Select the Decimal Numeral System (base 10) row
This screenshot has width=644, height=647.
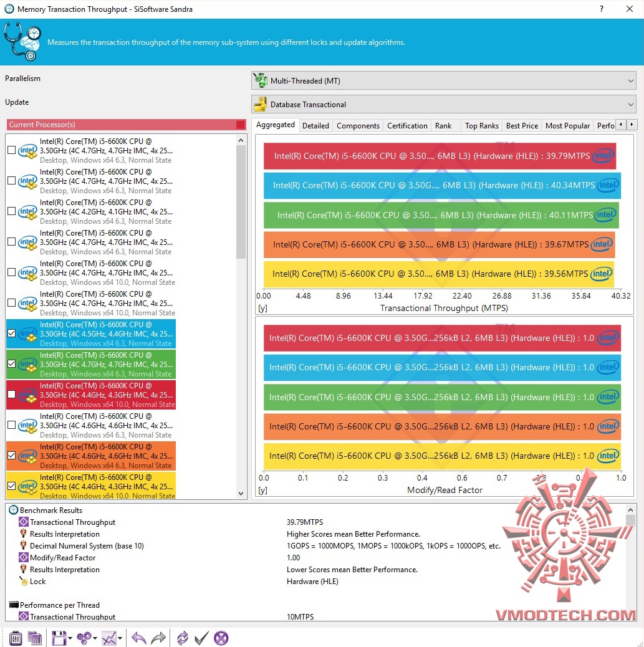click(x=87, y=545)
